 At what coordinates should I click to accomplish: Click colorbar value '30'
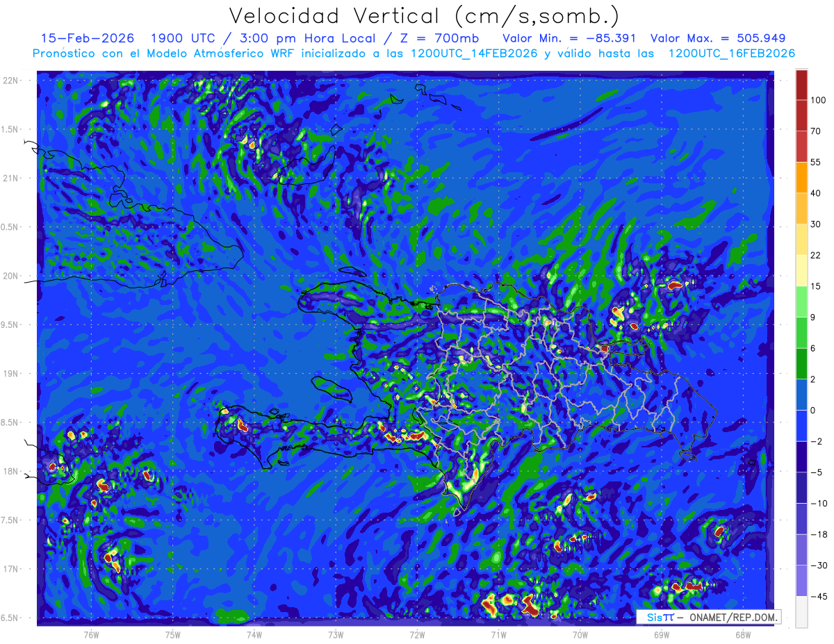[x=815, y=224]
